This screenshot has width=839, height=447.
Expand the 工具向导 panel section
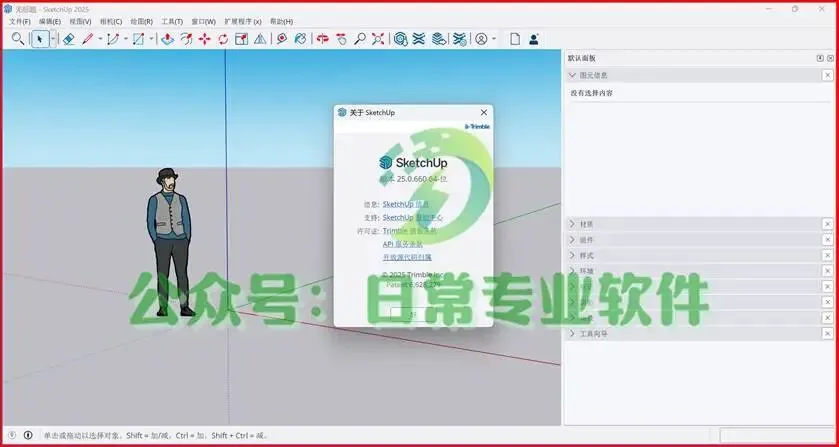click(x=573, y=334)
